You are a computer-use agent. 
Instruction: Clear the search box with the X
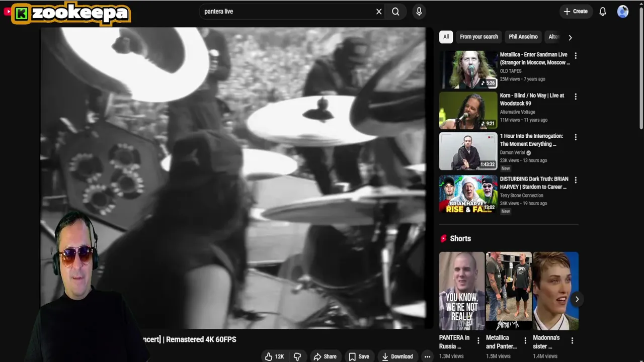[x=379, y=12]
